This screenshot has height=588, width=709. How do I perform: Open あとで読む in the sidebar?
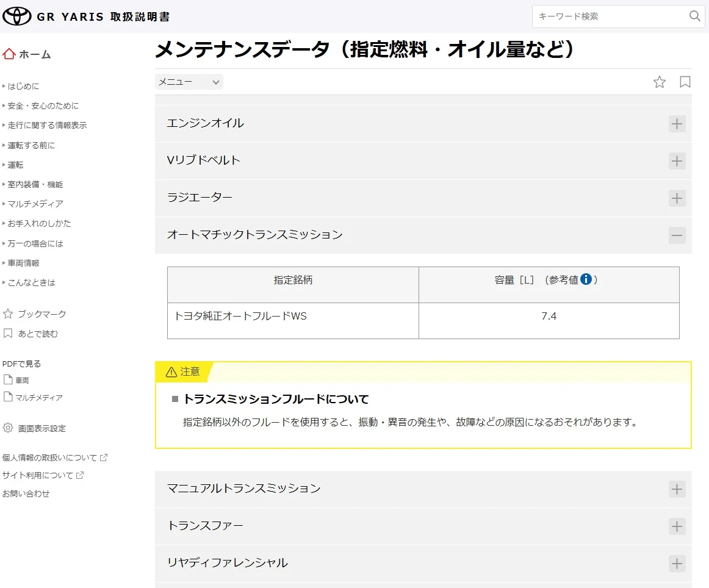[31, 334]
